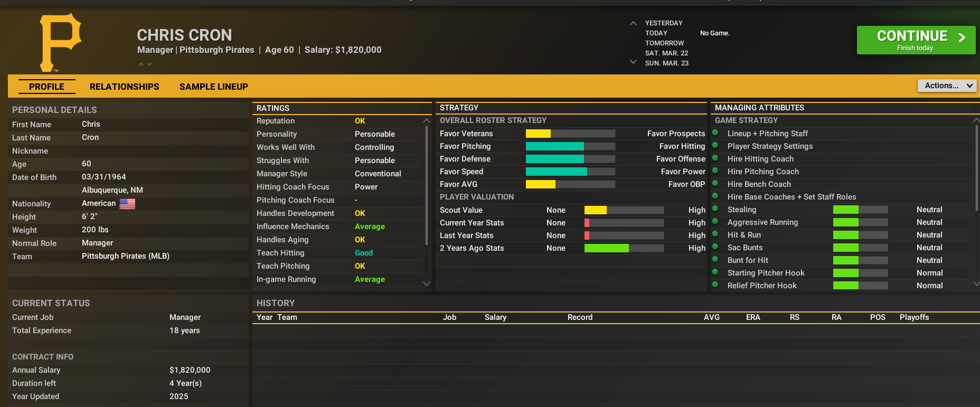Click the Ratings panel scroll down arrow
The height and width of the screenshot is (407, 980).
tap(427, 283)
